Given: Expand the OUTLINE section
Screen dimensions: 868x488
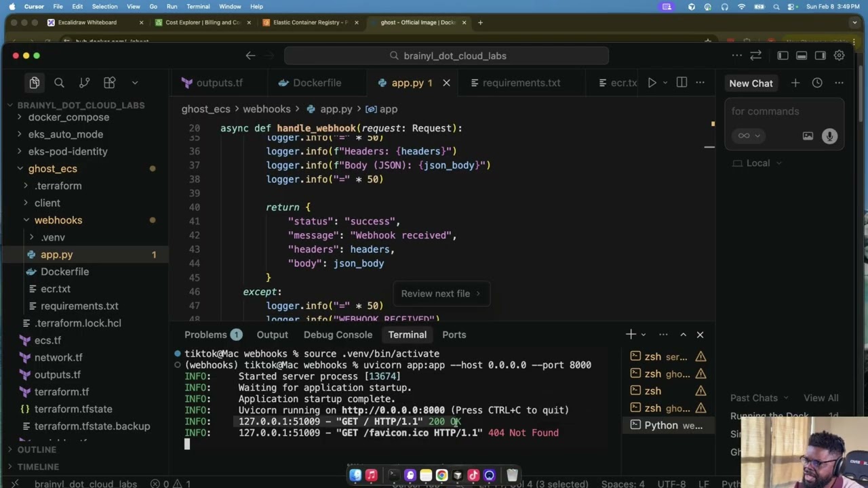Looking at the screenshot, I should (37, 449).
